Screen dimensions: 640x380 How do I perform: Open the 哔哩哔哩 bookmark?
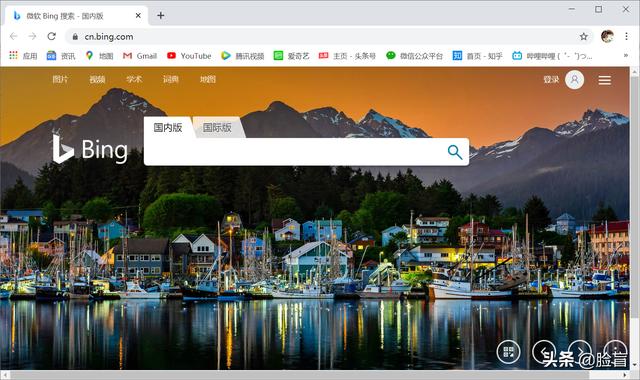pos(552,56)
